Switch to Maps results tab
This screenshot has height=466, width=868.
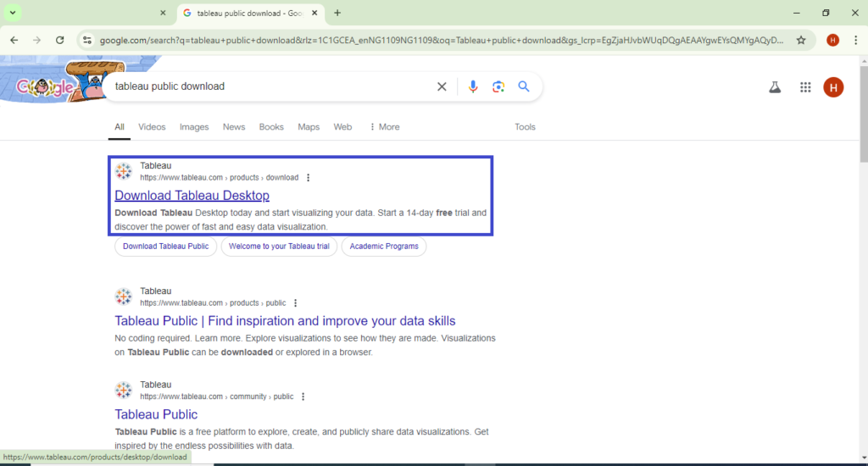(x=309, y=127)
